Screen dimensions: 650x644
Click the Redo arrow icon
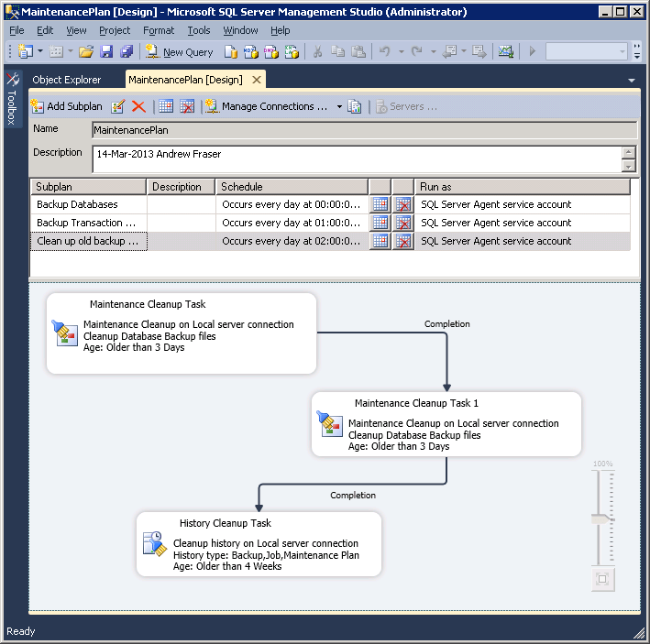tap(416, 52)
